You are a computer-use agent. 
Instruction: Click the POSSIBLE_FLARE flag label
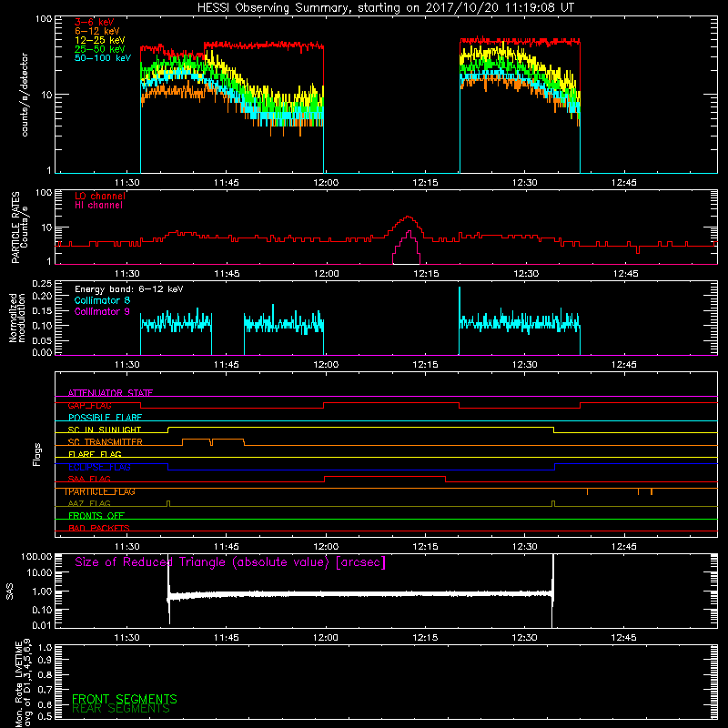105,418
